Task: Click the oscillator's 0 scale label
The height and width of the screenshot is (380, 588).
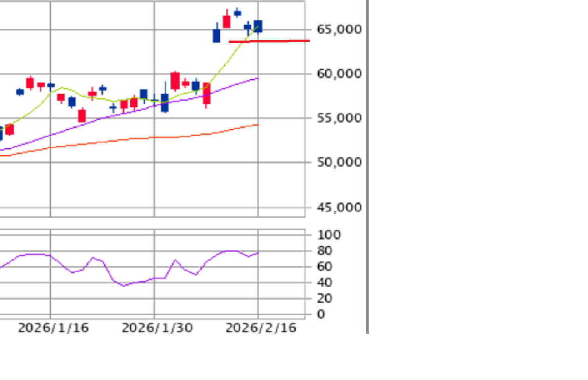Action: (x=320, y=314)
